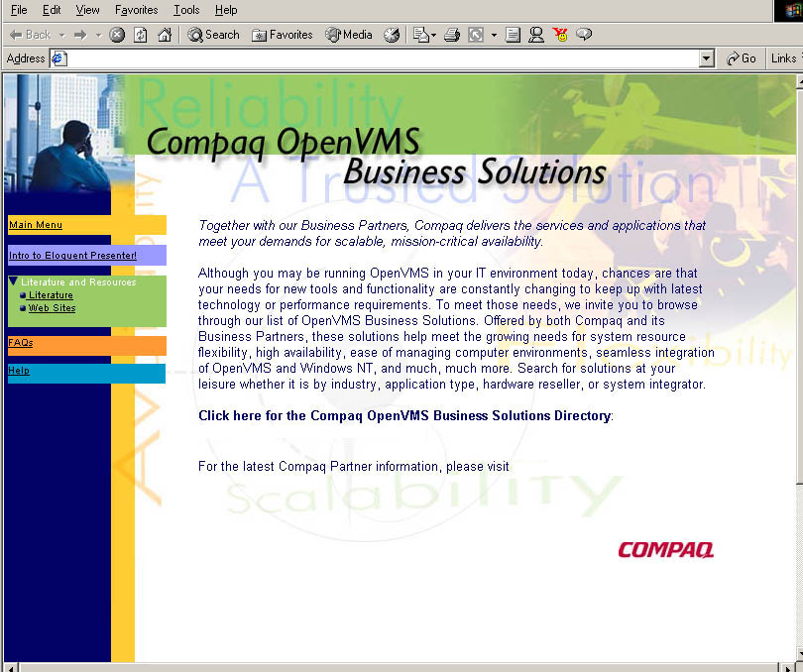
Task: Click the Go button
Action: tap(741, 58)
